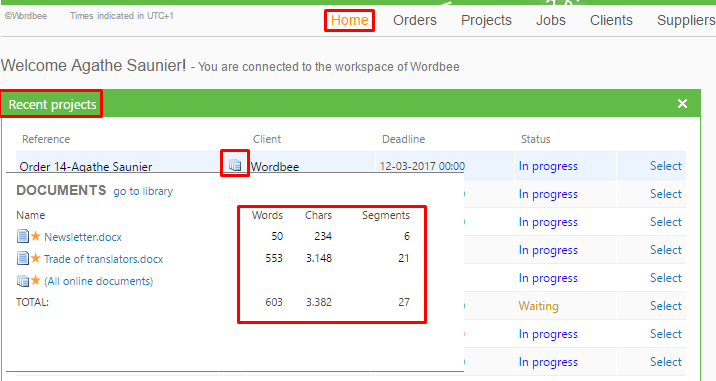
Task: Click the orange Waiting status text
Action: (x=538, y=306)
